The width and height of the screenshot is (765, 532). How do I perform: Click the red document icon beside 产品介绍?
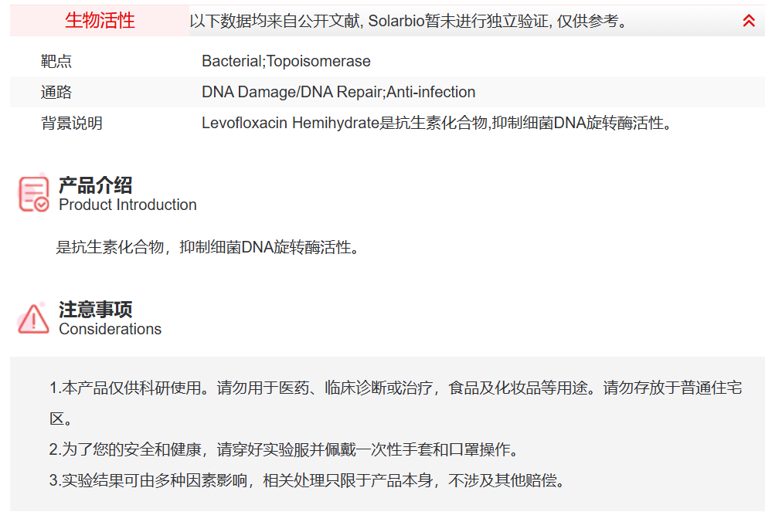point(32,191)
